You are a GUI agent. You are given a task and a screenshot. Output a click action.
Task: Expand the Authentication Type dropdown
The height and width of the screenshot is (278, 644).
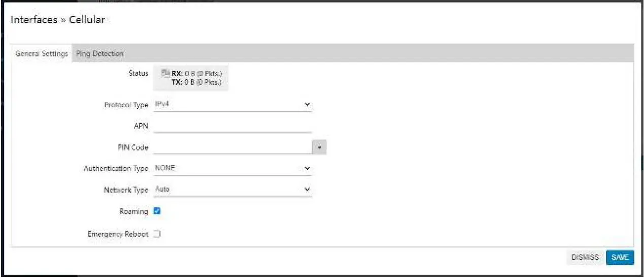pos(232,168)
